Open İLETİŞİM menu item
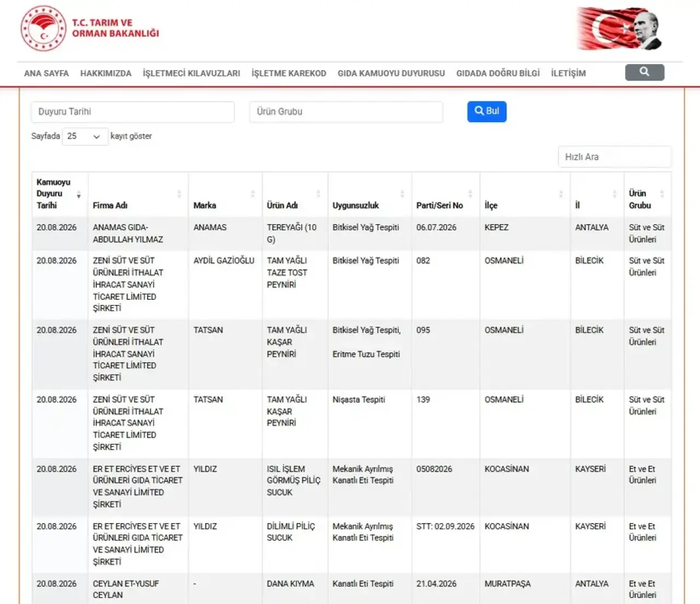Viewport: 700px width, 604px height. 568,73
